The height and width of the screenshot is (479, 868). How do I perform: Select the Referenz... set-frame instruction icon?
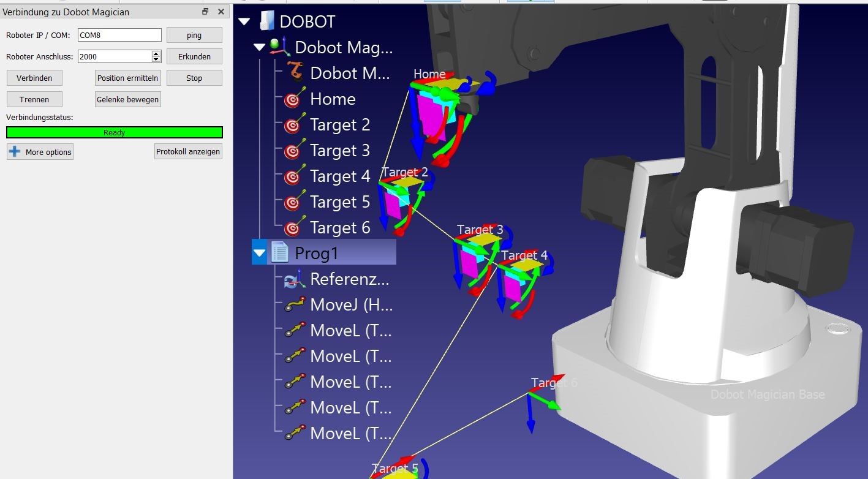click(295, 279)
